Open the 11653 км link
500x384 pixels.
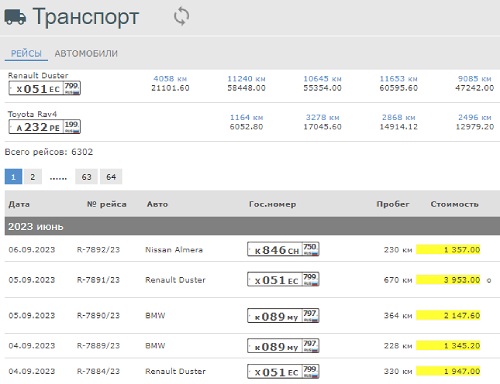click(398, 79)
